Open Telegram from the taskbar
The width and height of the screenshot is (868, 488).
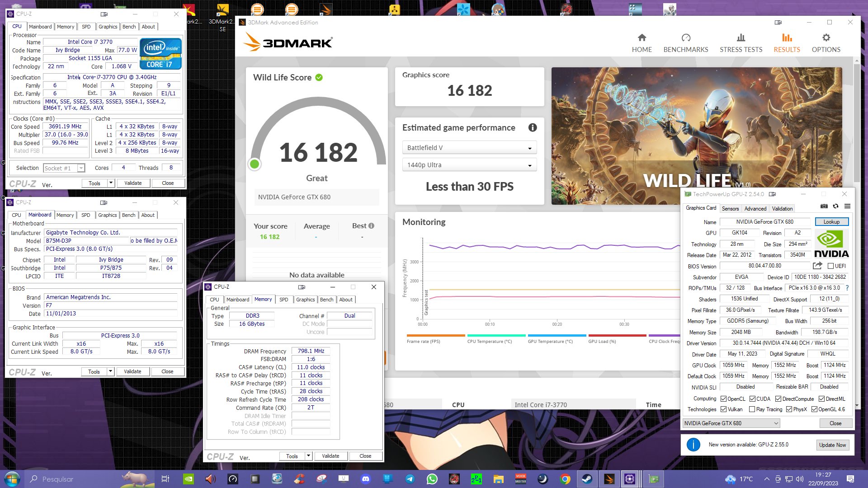pyautogui.click(x=410, y=479)
